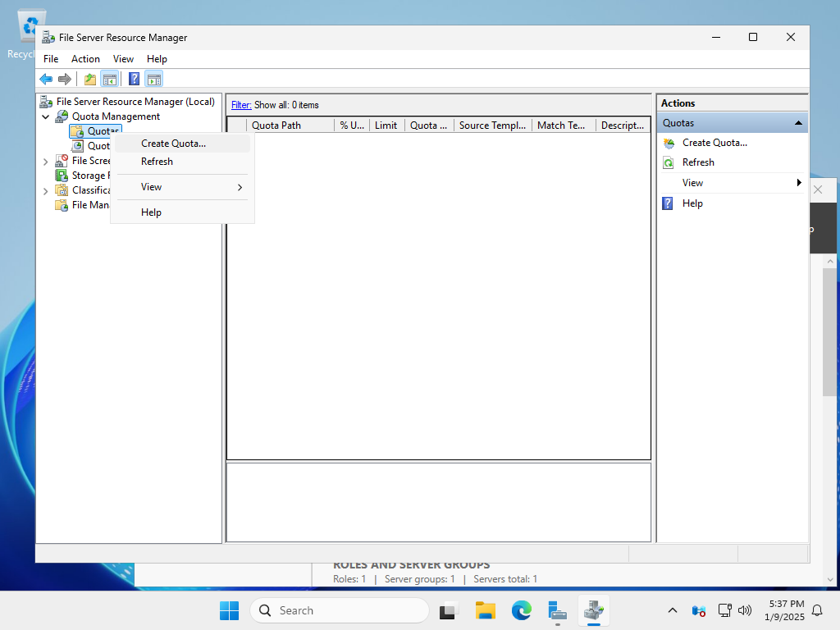Sort by Match Template column header

564,126
